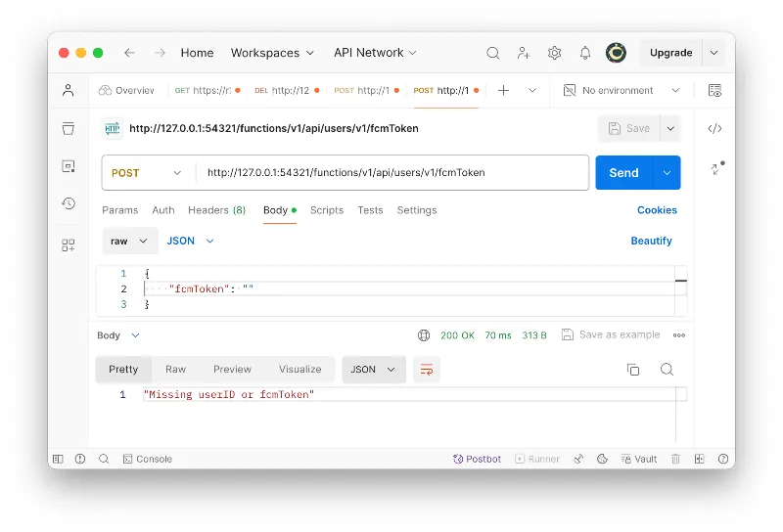Switch response view to Raw
Image resolution: width=783 pixels, height=532 pixels.
pos(175,370)
